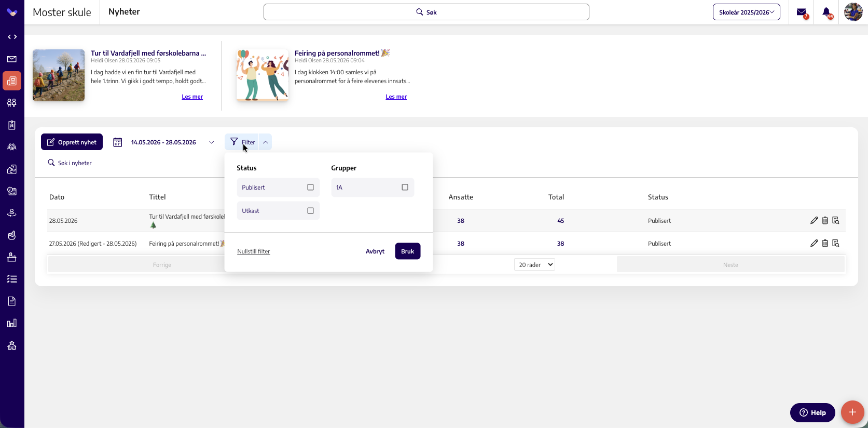
Task: Click the Filter button
Action: pos(242,142)
